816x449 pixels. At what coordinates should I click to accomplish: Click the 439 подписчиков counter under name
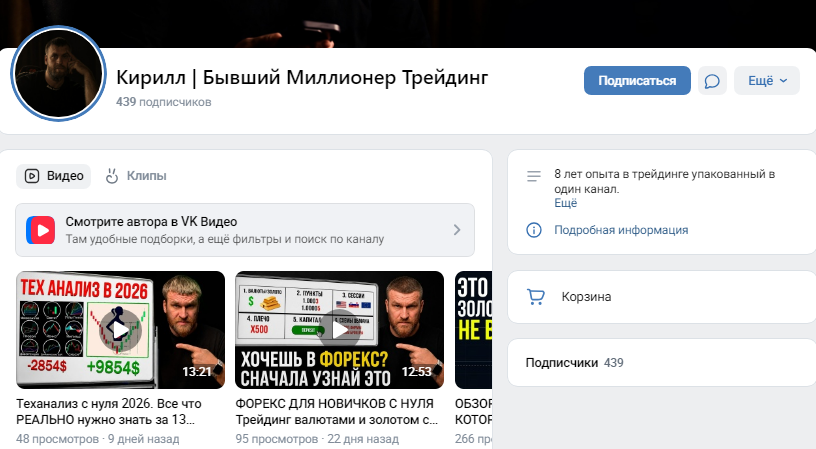163,102
